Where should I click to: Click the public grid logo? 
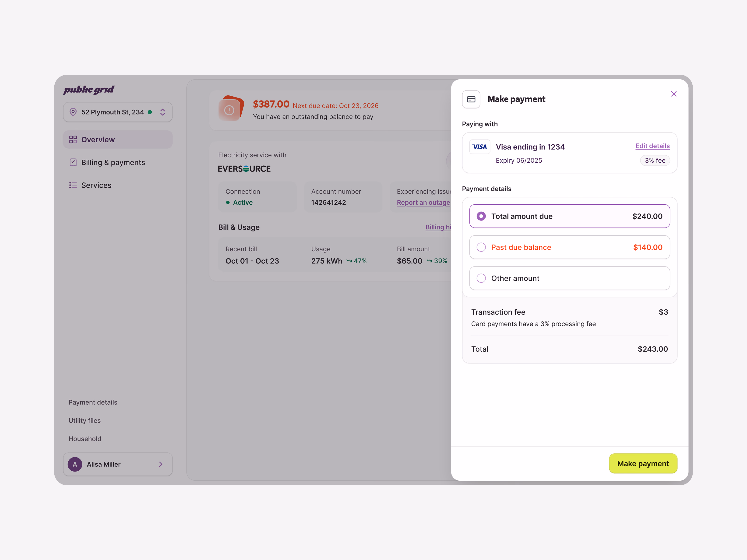pyautogui.click(x=89, y=89)
